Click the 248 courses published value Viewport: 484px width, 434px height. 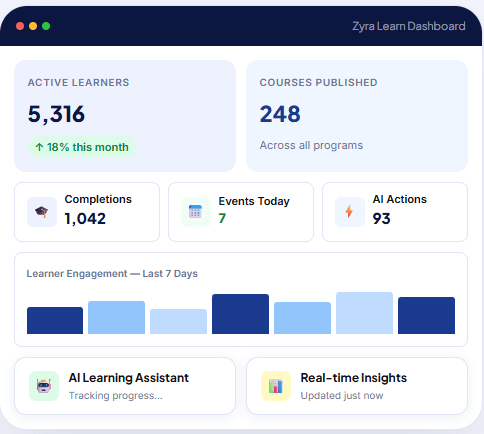(280, 114)
